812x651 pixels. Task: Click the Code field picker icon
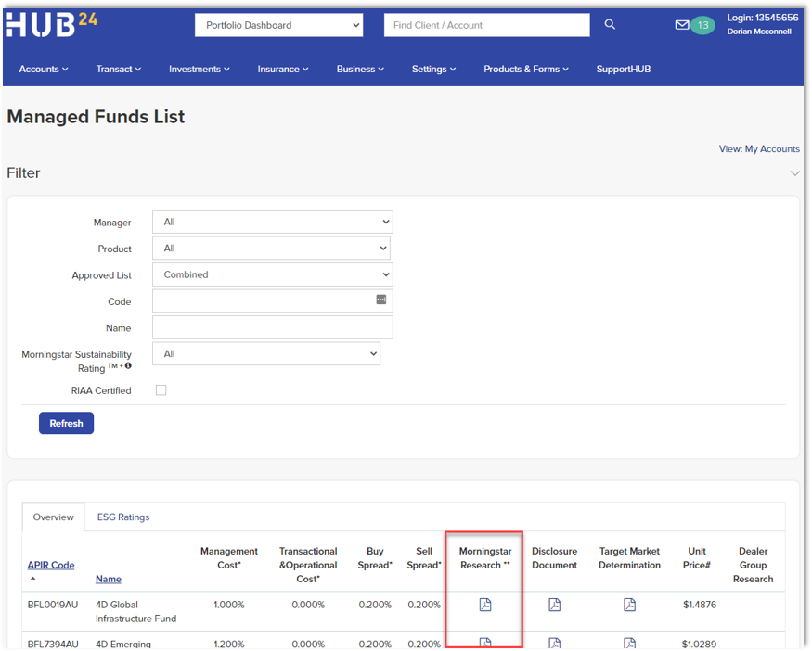click(380, 300)
